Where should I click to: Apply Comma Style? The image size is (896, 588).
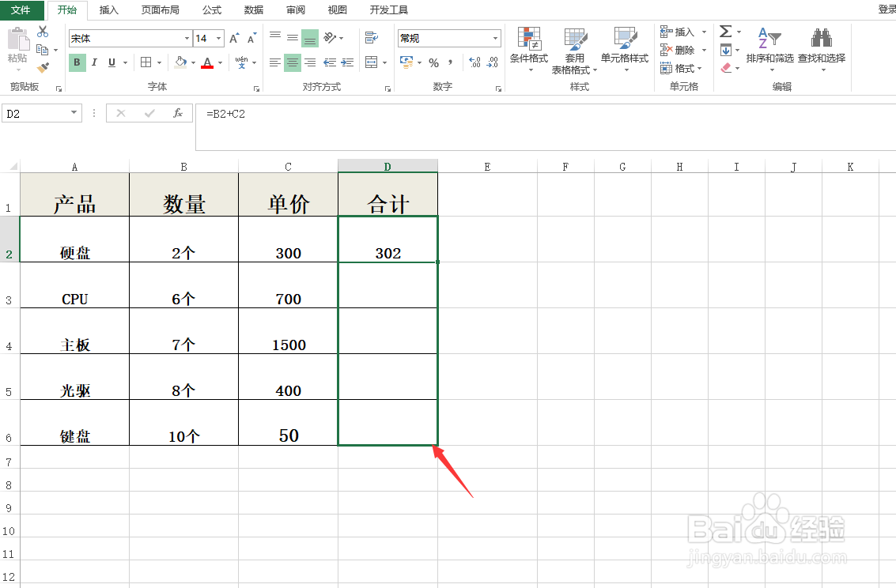click(450, 62)
